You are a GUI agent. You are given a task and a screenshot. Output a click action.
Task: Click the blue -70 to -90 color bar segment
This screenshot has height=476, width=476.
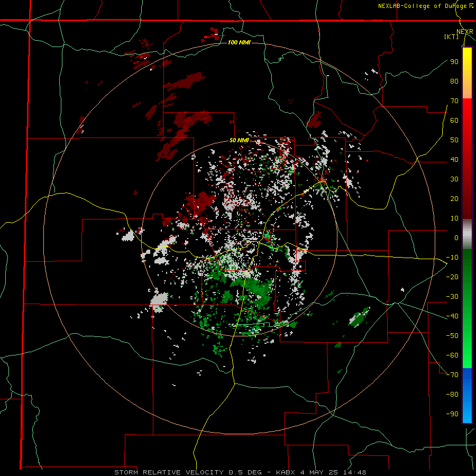click(467, 396)
